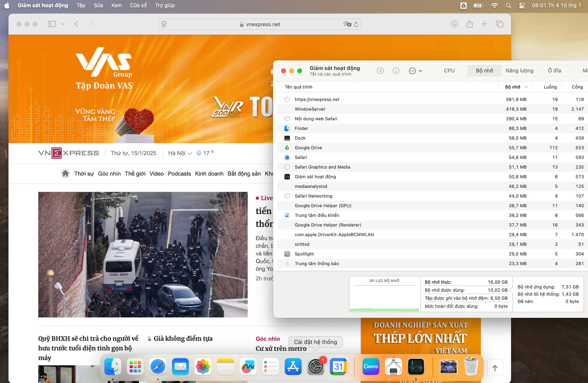Launch Canva from the Dock
588x383 pixels.
tap(371, 366)
